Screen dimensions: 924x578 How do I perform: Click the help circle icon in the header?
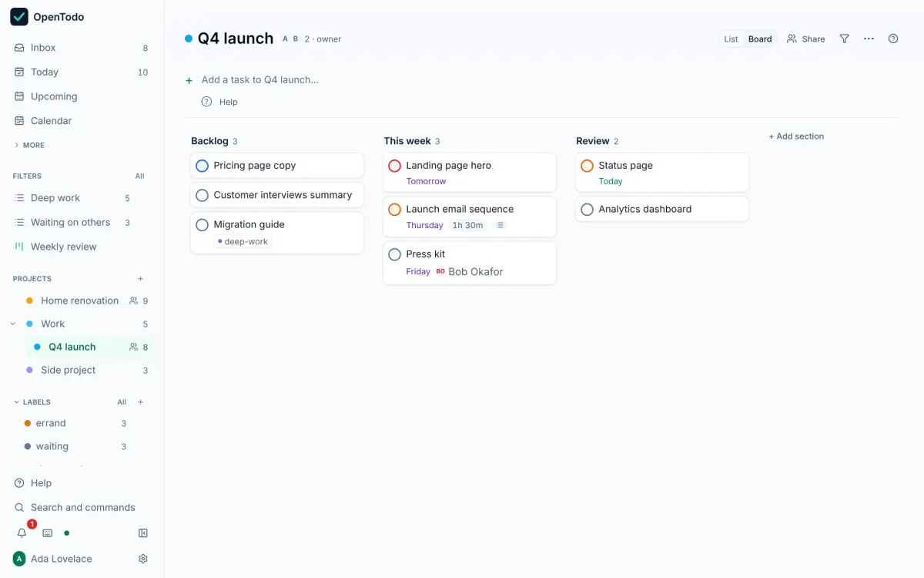click(893, 39)
